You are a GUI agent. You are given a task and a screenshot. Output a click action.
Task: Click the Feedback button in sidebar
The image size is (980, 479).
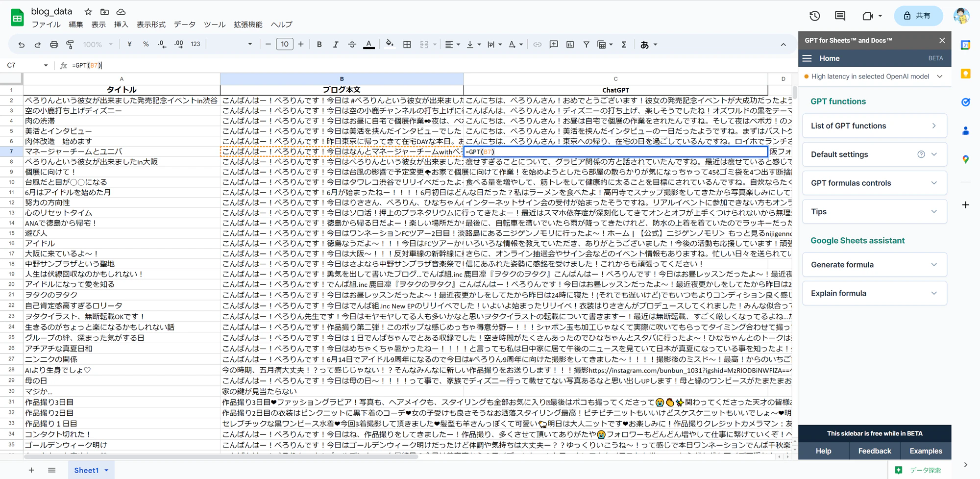click(x=874, y=451)
